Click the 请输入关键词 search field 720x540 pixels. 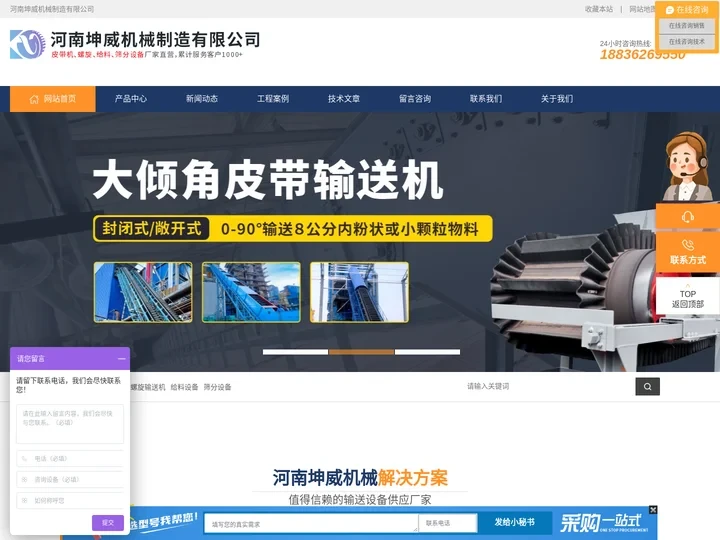click(x=549, y=387)
